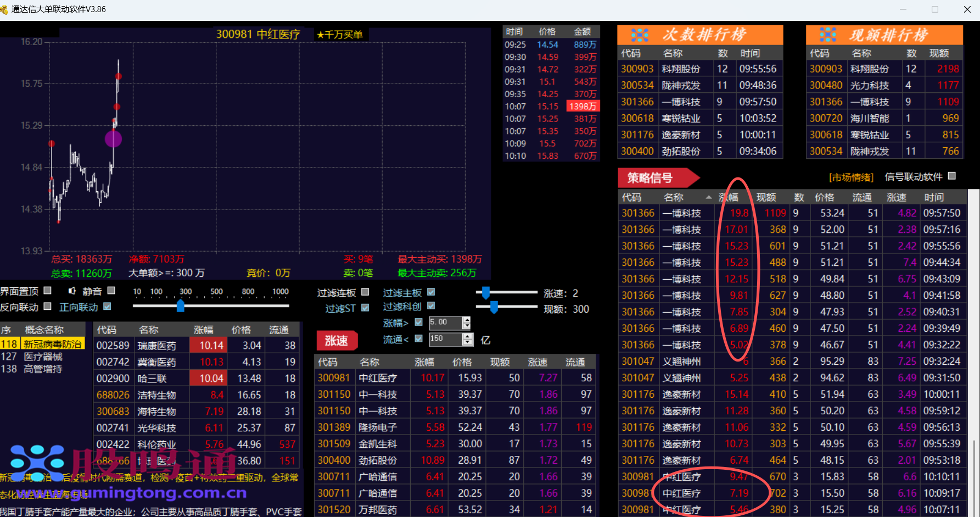Viewport: 980px width, 517px height.
Task: Click the 现额 slider handle
Action: (x=494, y=307)
